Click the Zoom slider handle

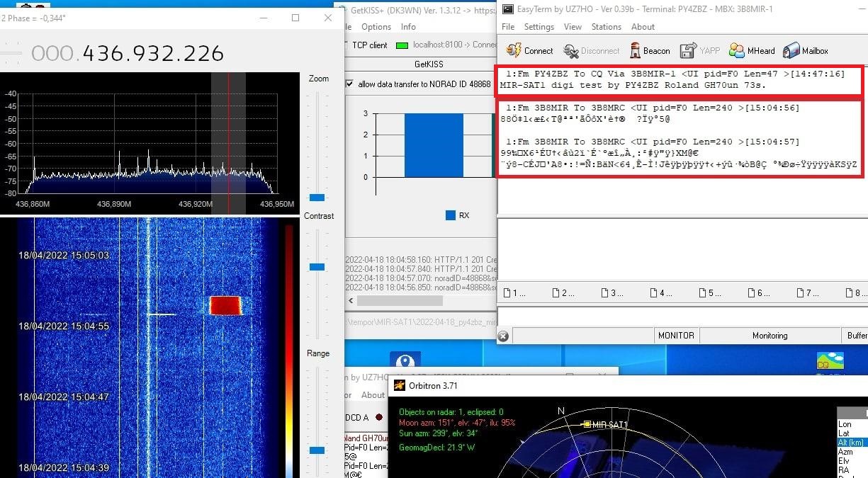pyautogui.click(x=317, y=197)
